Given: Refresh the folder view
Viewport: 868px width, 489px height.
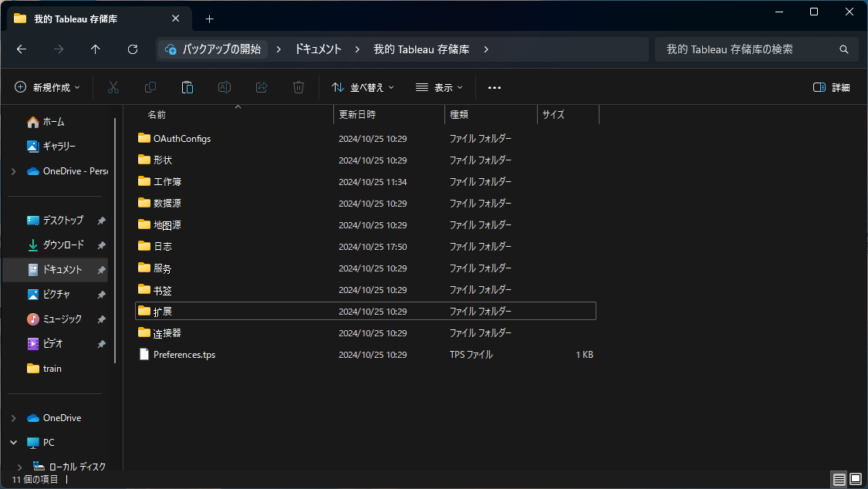Looking at the screenshot, I should pos(132,49).
